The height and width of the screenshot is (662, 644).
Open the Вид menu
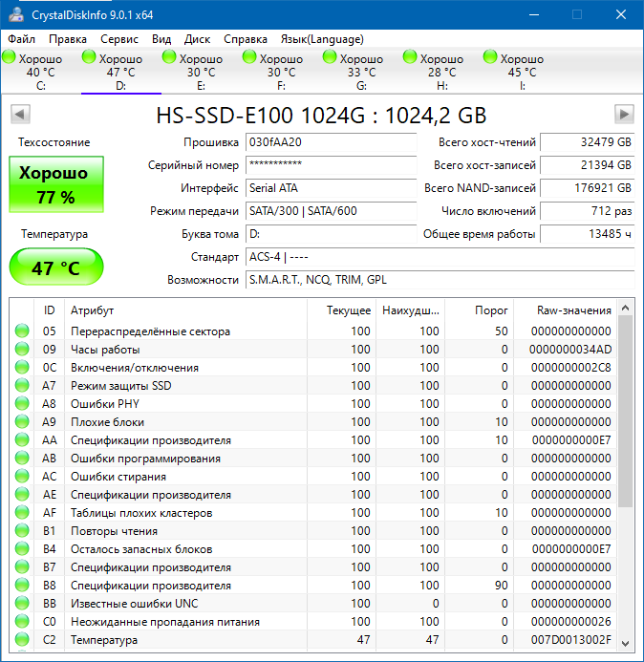click(x=161, y=39)
